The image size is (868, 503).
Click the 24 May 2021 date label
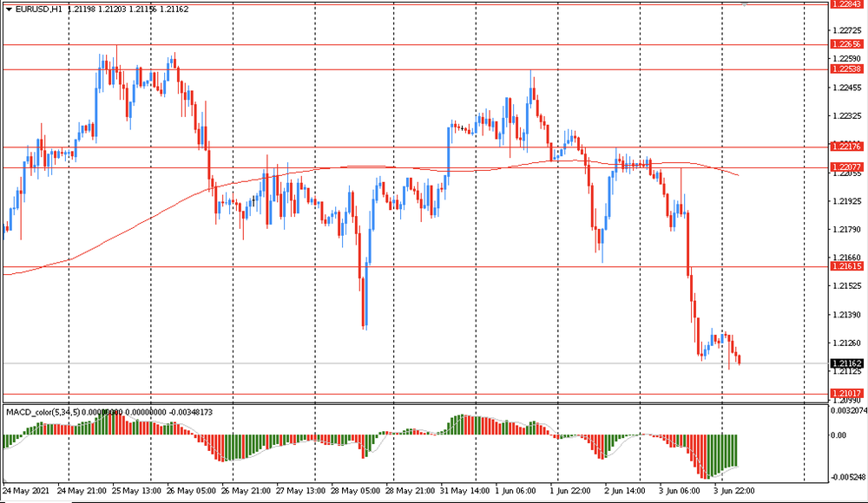click(26, 491)
